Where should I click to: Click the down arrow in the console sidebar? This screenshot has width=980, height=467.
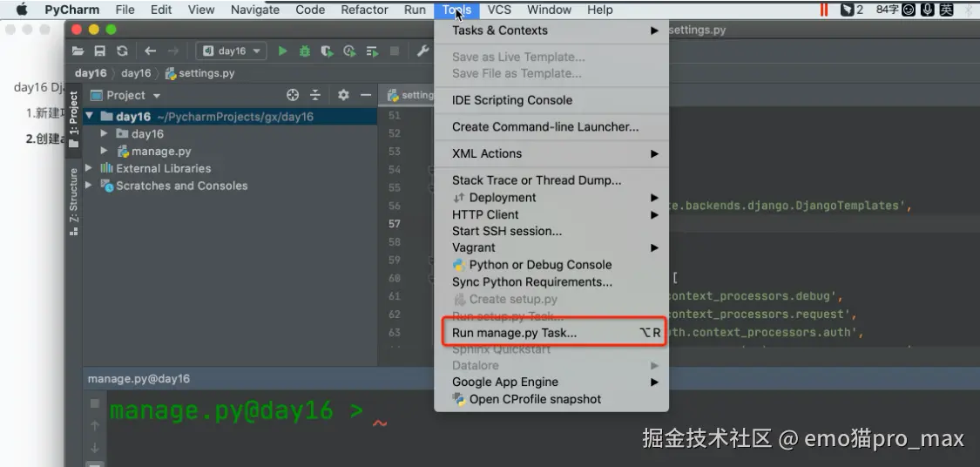point(95,448)
